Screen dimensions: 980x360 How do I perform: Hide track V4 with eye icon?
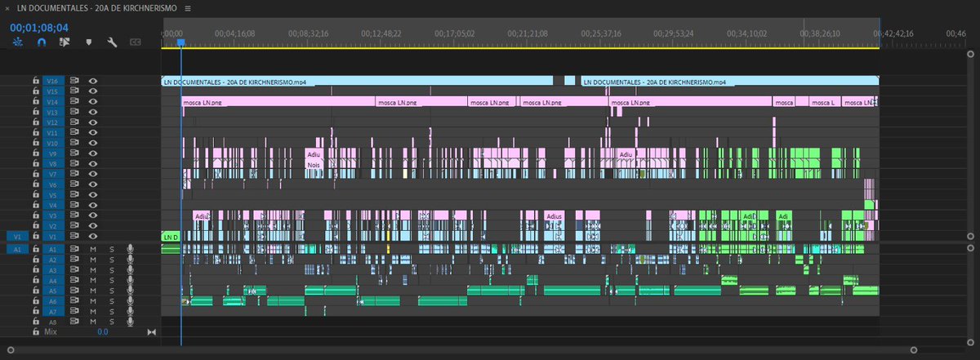click(x=93, y=205)
